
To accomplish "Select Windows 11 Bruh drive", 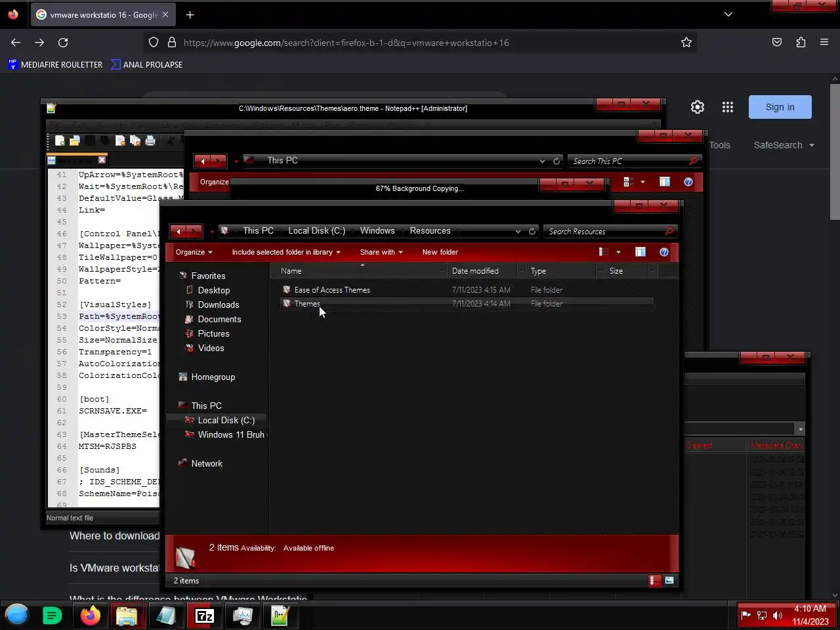I will pos(226,434).
